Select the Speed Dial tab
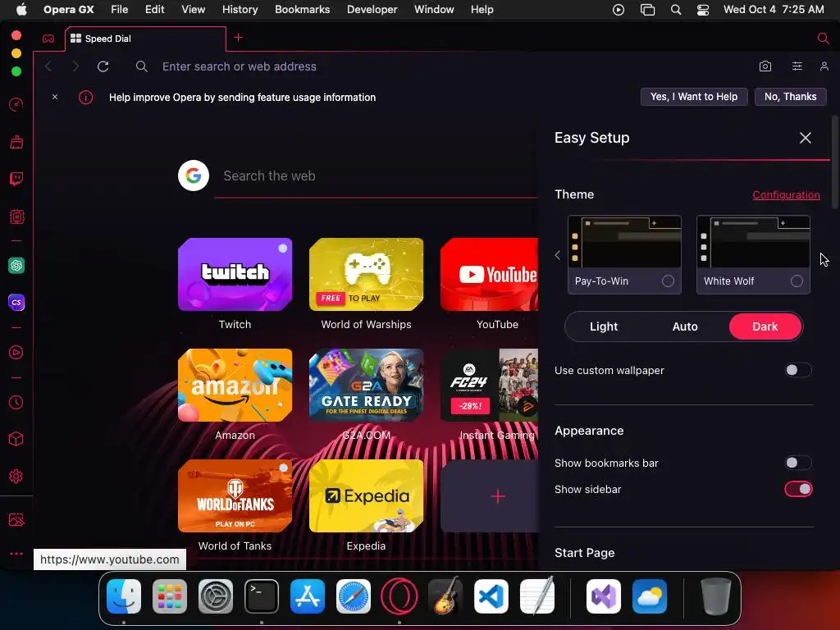Screen dimensions: 840x630 tap(145, 39)
